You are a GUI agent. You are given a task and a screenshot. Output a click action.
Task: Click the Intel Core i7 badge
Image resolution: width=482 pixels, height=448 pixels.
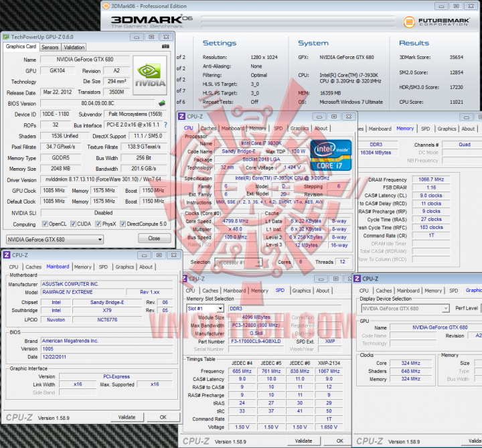point(331,155)
